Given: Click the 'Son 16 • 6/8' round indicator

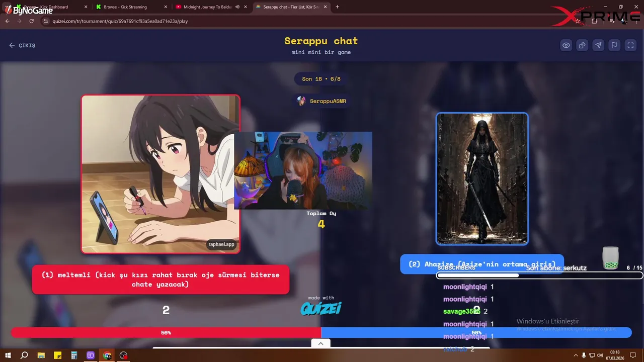Looking at the screenshot, I should [321, 79].
